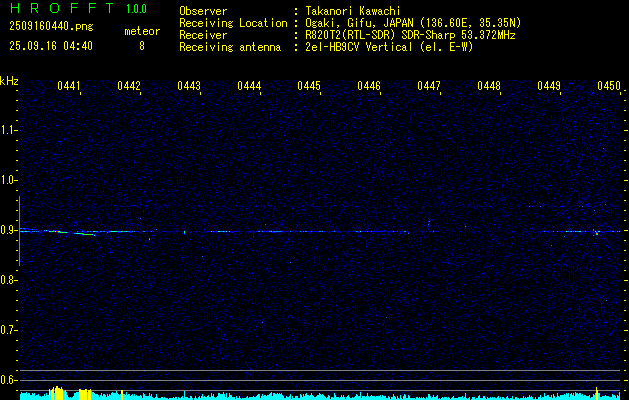
Task: Click the 0.9 frequency axis label
Action: pos(9,230)
